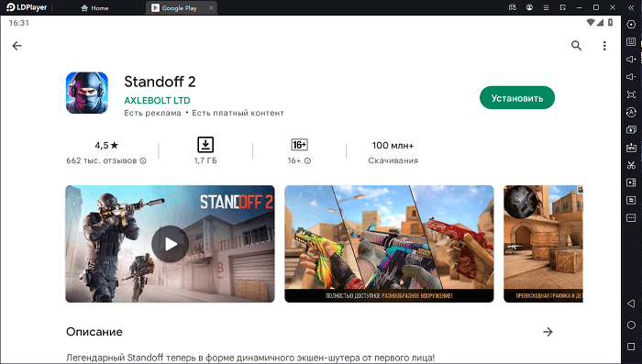Image resolution: width=642 pixels, height=364 pixels.
Task: Open the three-dot more options menu
Action: [604, 46]
